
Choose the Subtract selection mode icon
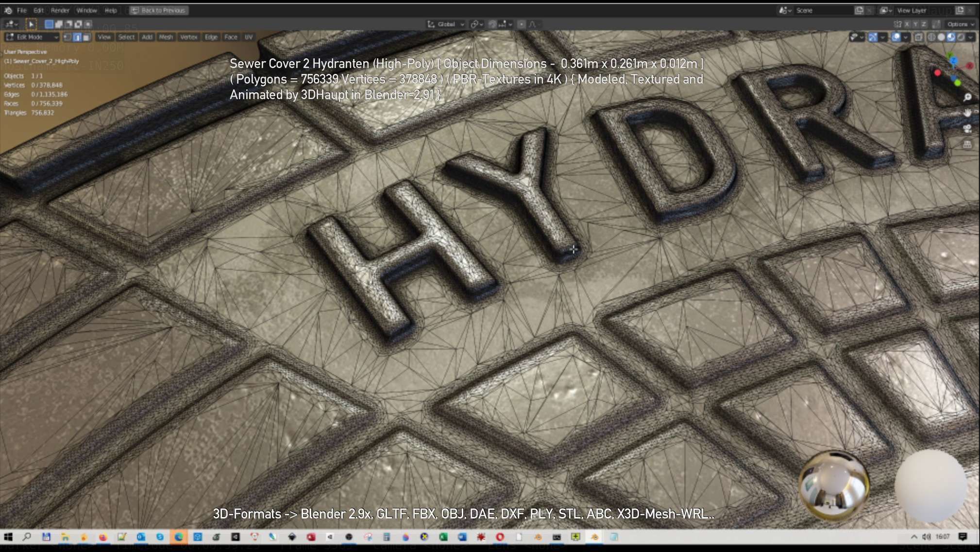[x=68, y=24]
